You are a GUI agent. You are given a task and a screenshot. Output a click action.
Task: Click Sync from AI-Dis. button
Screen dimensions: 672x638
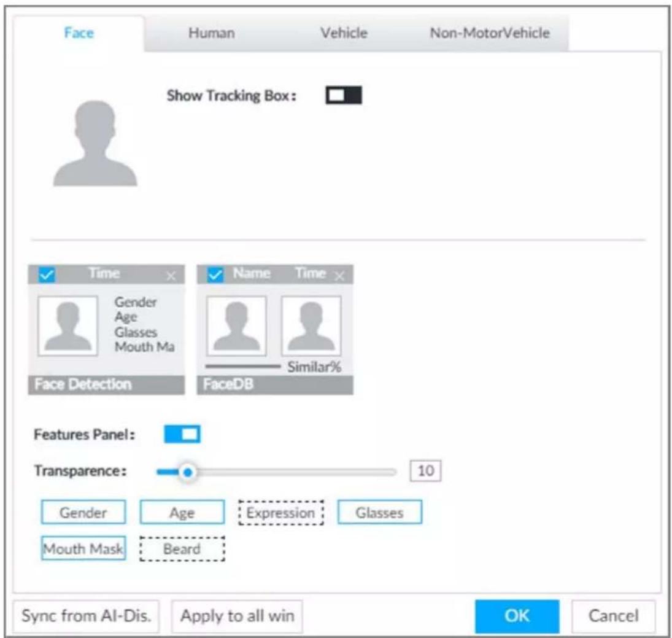point(86,616)
